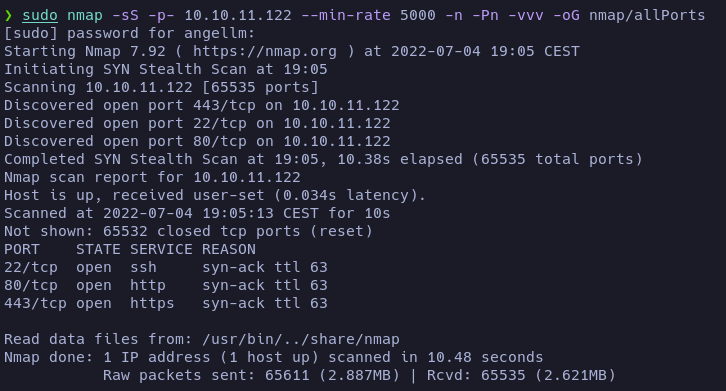Click the Nmap done summary line
The image size is (726, 391).
click(274, 357)
